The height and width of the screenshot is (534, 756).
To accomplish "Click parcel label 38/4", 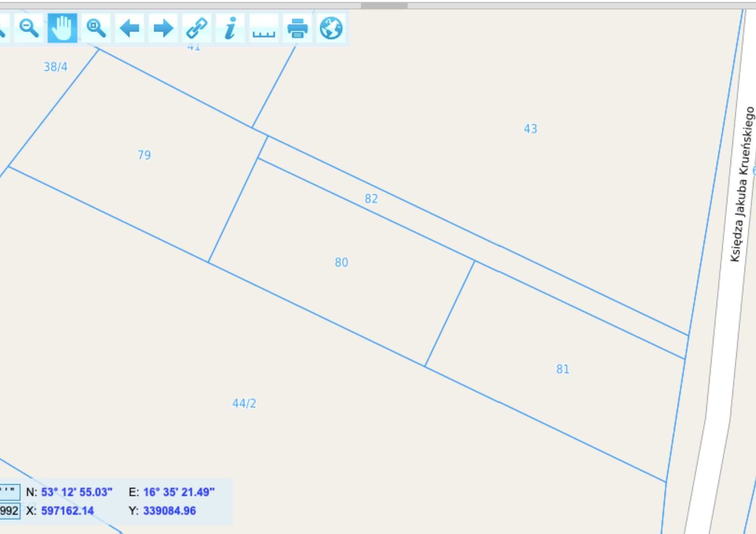I will pyautogui.click(x=56, y=67).
